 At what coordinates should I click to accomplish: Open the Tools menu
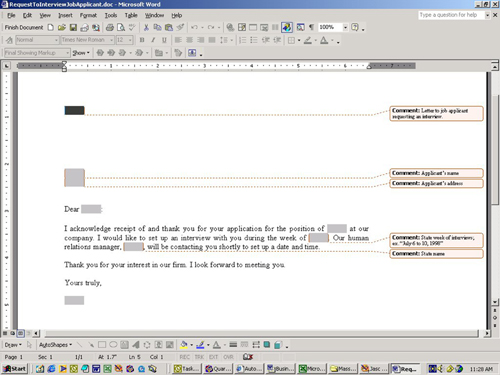111,15
